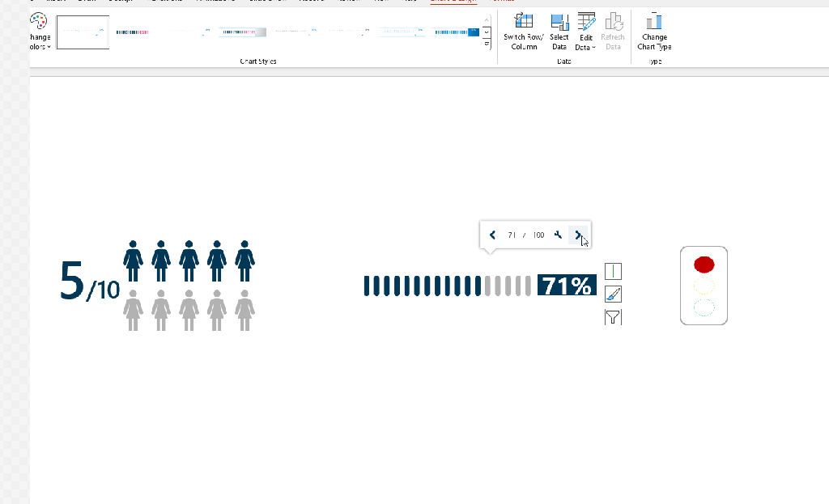
Task: Select the green traffic light circle
Action: point(704,307)
